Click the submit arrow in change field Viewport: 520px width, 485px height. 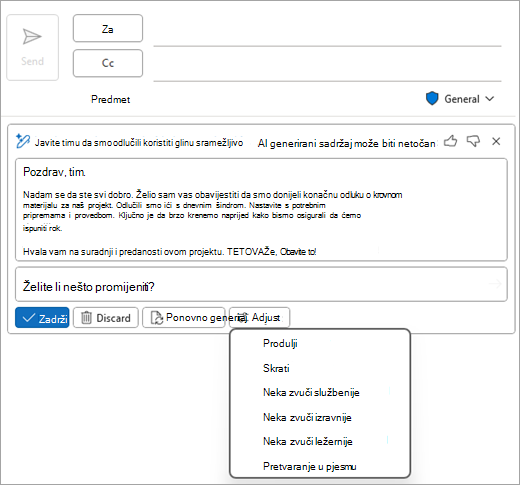495,284
